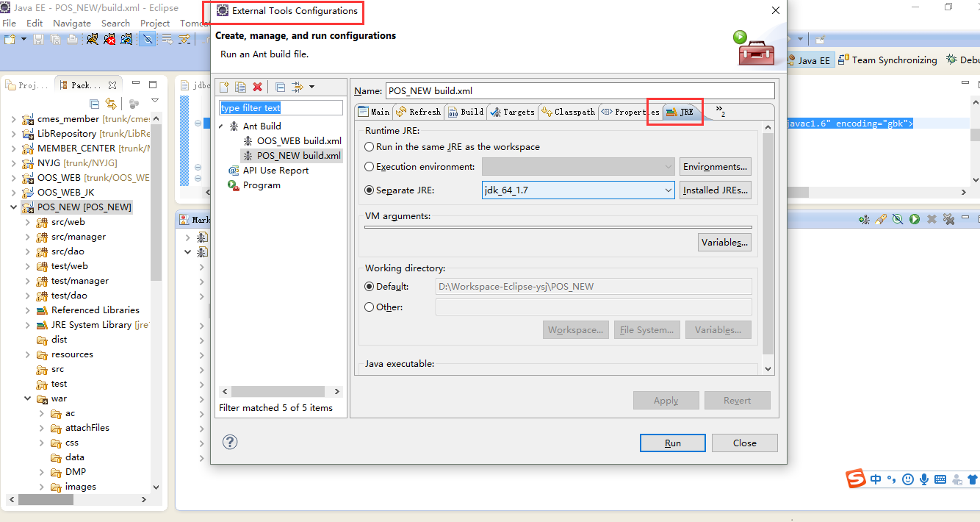
Task: Select Other working directory radio button
Action: point(370,307)
